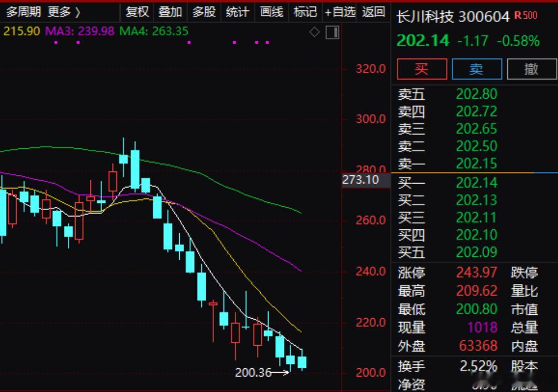This screenshot has height=392, width=558.
Task: Select 卖一 price 202.15
Action: point(476,164)
